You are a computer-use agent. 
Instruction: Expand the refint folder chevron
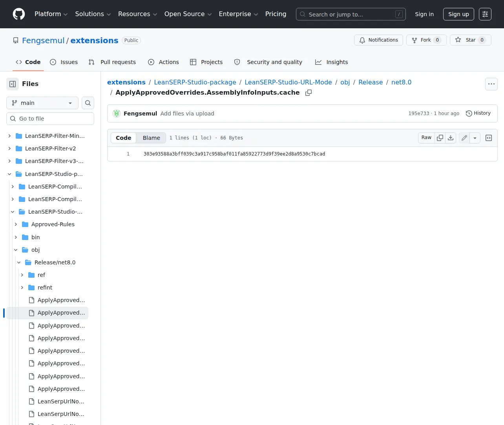point(22,288)
